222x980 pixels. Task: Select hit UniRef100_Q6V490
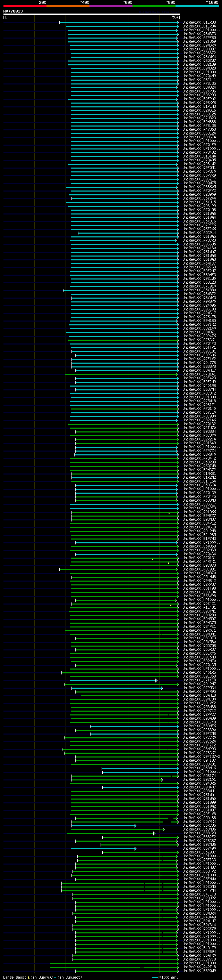tap(199, 848)
